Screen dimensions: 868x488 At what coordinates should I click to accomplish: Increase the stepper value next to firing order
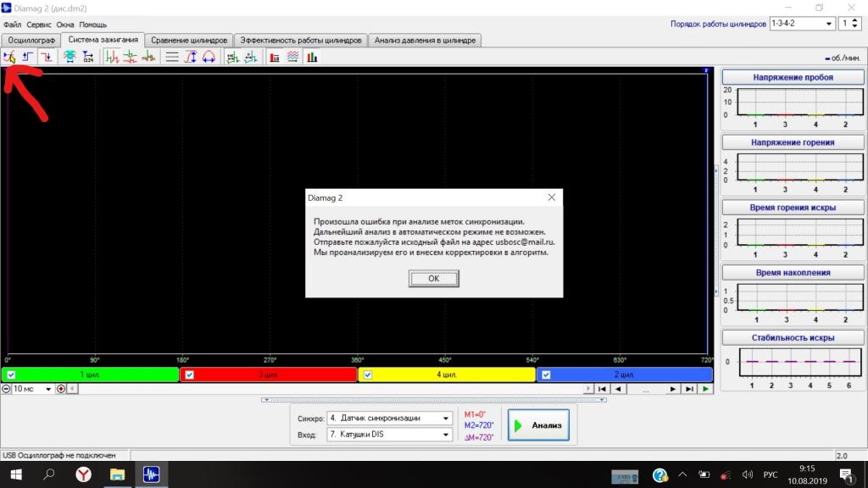coord(855,20)
